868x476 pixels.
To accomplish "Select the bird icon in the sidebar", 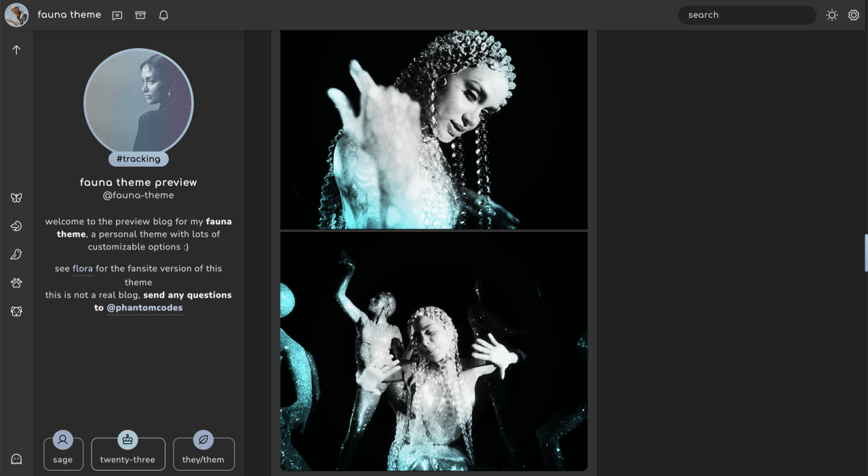I will pos(16,254).
